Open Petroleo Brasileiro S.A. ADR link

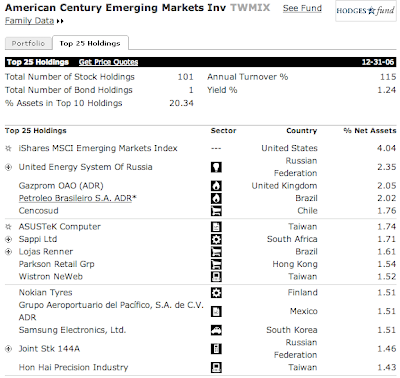point(77,198)
